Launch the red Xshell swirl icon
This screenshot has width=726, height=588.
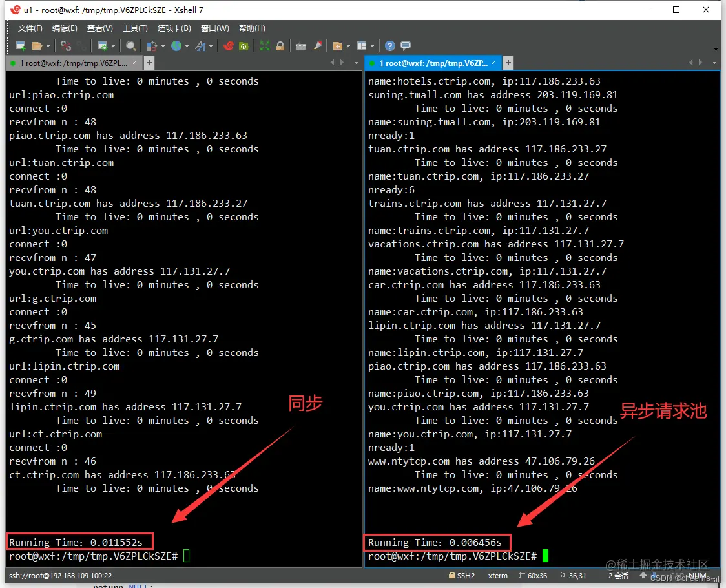228,46
